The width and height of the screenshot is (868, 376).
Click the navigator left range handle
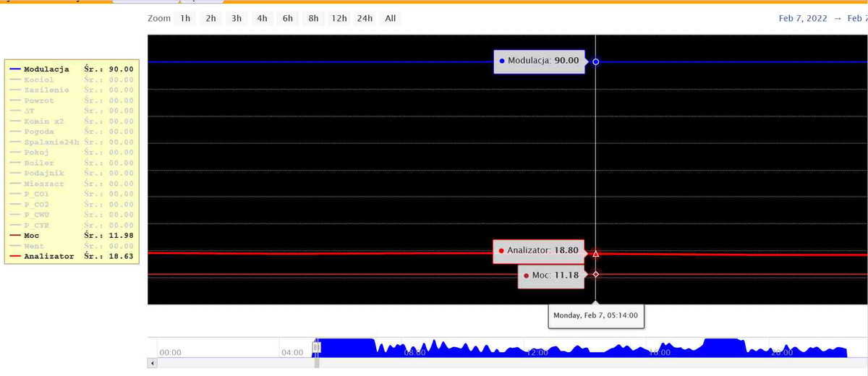(x=316, y=348)
